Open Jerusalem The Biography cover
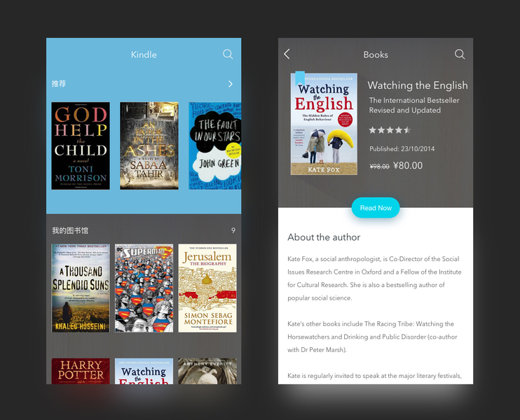 (x=207, y=288)
